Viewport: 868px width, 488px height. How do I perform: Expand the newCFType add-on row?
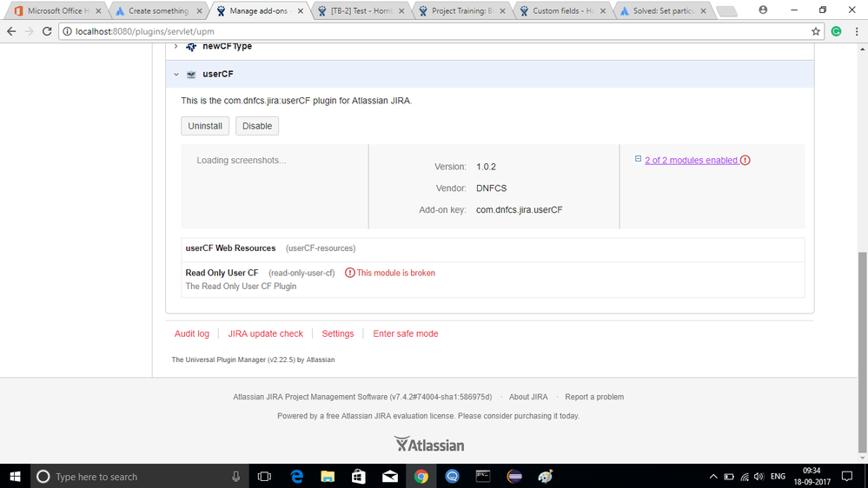176,46
